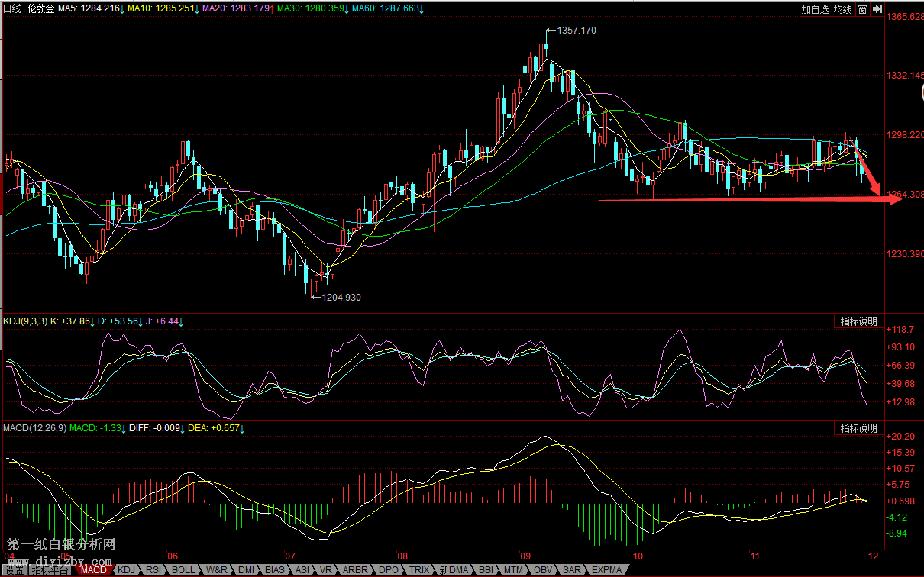Click the 伦敦金 instrument name

(40, 8)
